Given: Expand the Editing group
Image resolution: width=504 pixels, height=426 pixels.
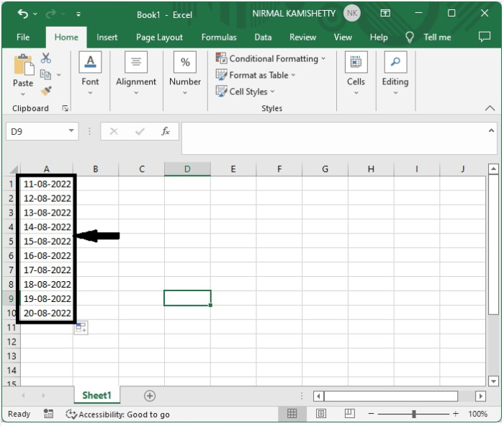Looking at the screenshot, I should [395, 74].
